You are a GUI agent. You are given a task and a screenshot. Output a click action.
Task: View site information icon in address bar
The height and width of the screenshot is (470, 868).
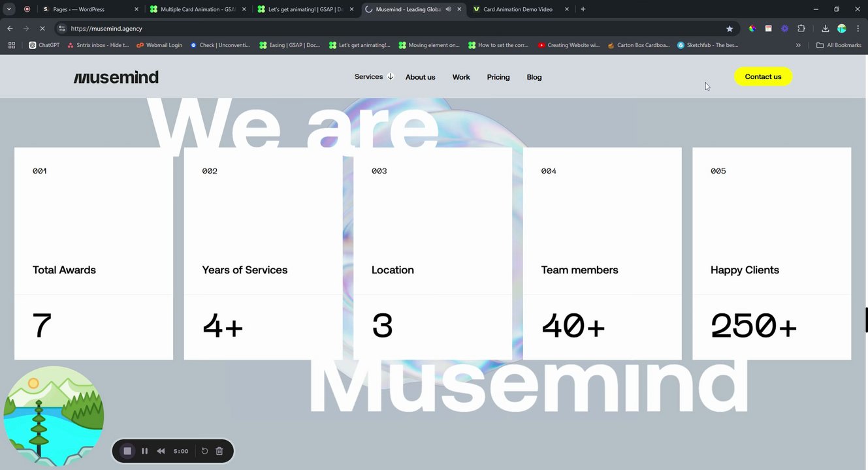(x=61, y=29)
